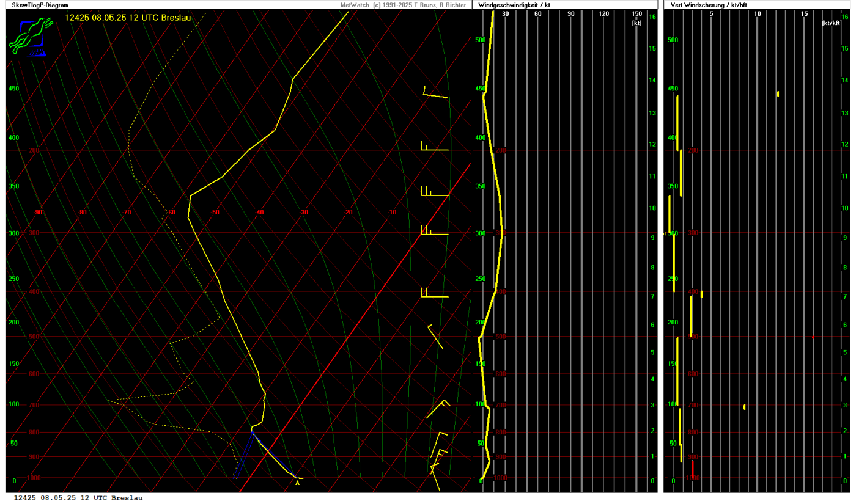Click the yellow 'A' surface marker
This screenshot has height=504, width=856.
298,483
